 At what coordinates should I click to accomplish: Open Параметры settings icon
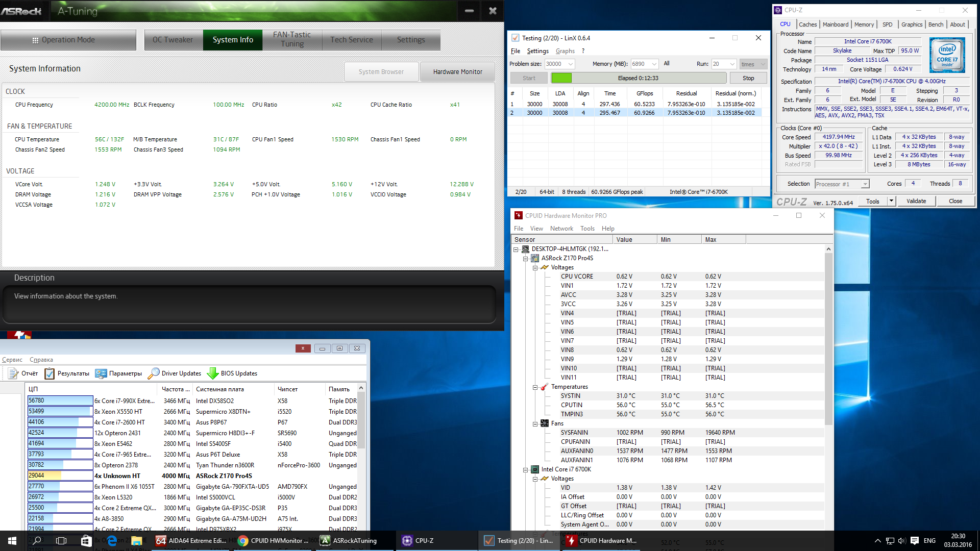pos(101,373)
